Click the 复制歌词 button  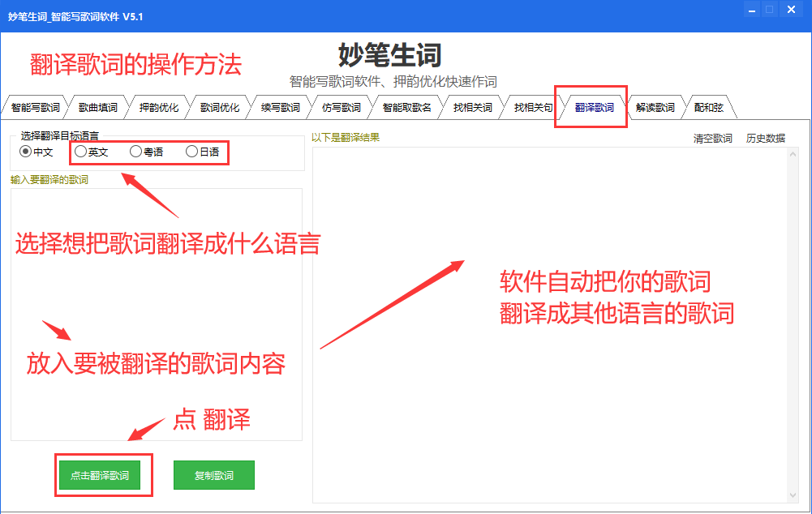[214, 475]
